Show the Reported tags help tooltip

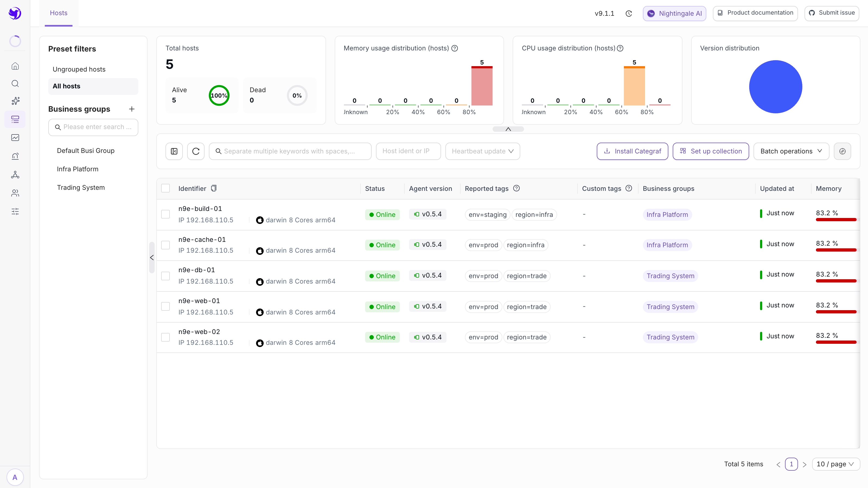(516, 188)
